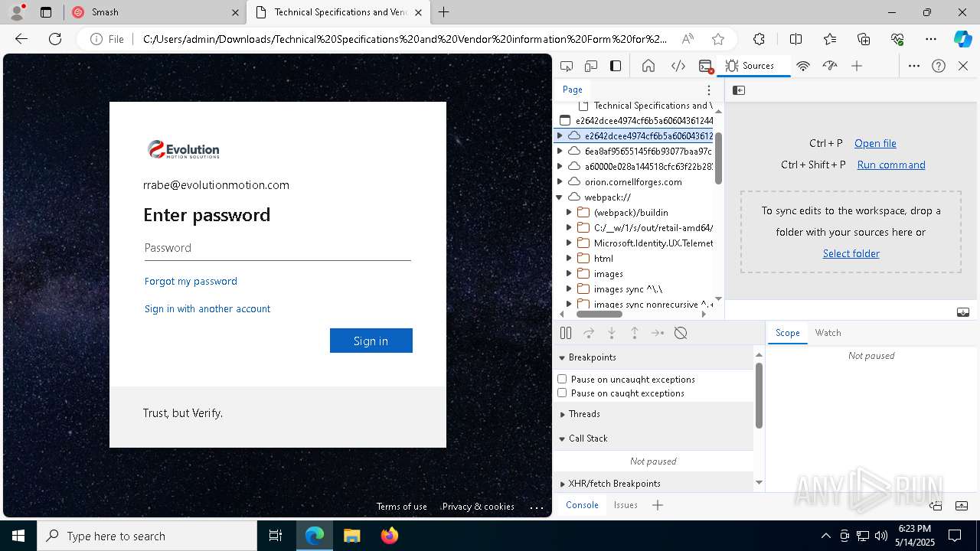Click the Step out of function icon
This screenshot has height=551, width=980.
[635, 333]
